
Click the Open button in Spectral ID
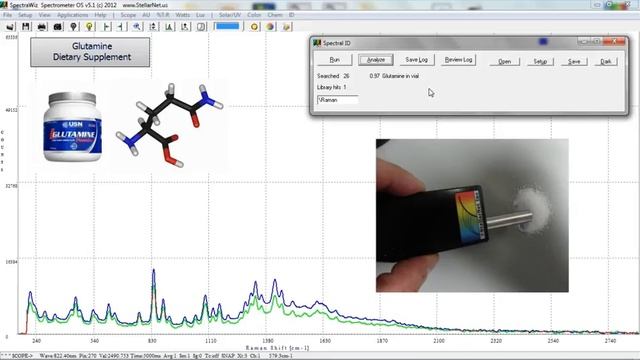coord(504,61)
